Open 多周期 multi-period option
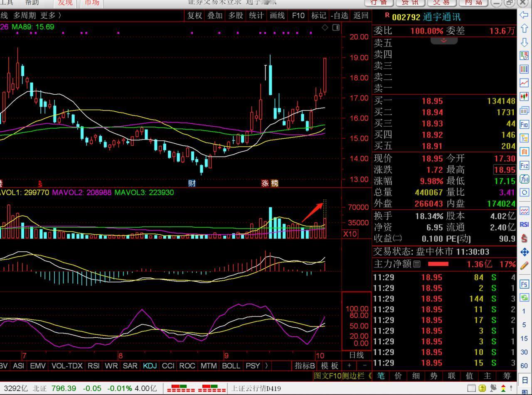 pos(25,16)
